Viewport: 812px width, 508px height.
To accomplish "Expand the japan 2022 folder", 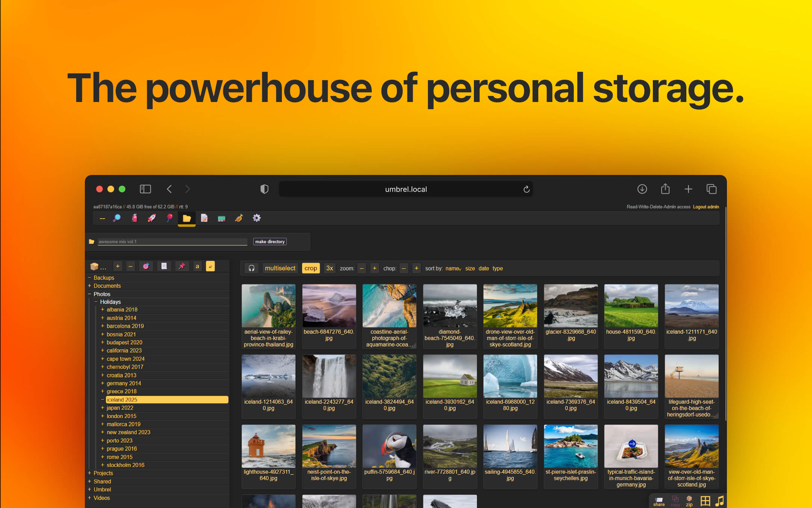I will pyautogui.click(x=103, y=408).
